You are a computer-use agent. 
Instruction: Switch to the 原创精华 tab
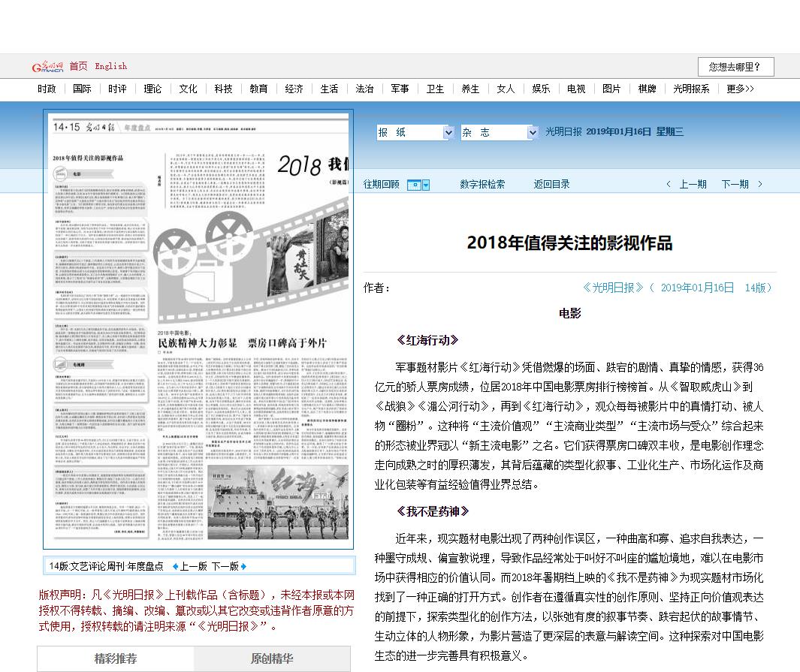click(272, 659)
